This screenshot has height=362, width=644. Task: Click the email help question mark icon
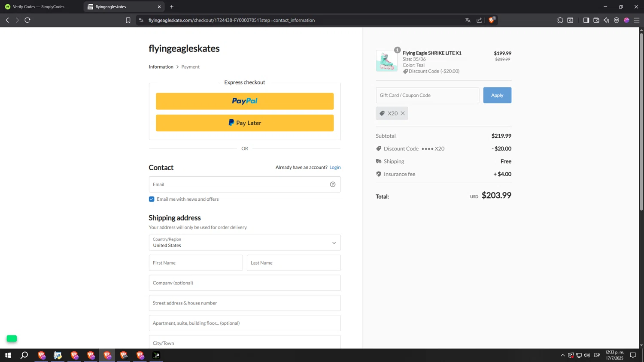[333, 184]
